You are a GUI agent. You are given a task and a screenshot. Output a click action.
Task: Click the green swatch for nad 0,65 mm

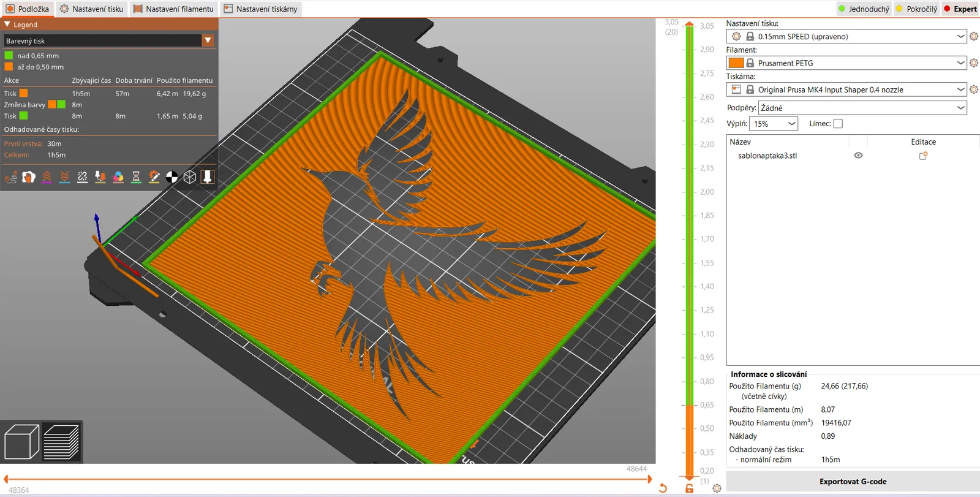[x=9, y=55]
